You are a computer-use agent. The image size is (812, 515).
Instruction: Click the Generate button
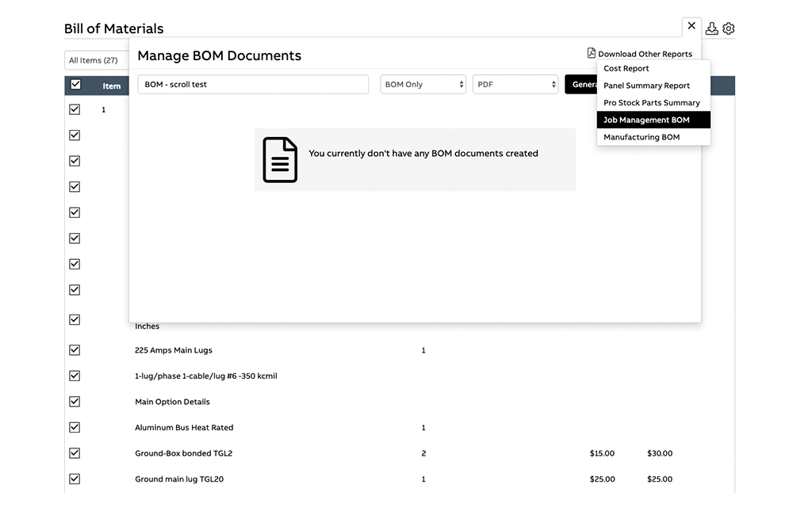pos(581,84)
